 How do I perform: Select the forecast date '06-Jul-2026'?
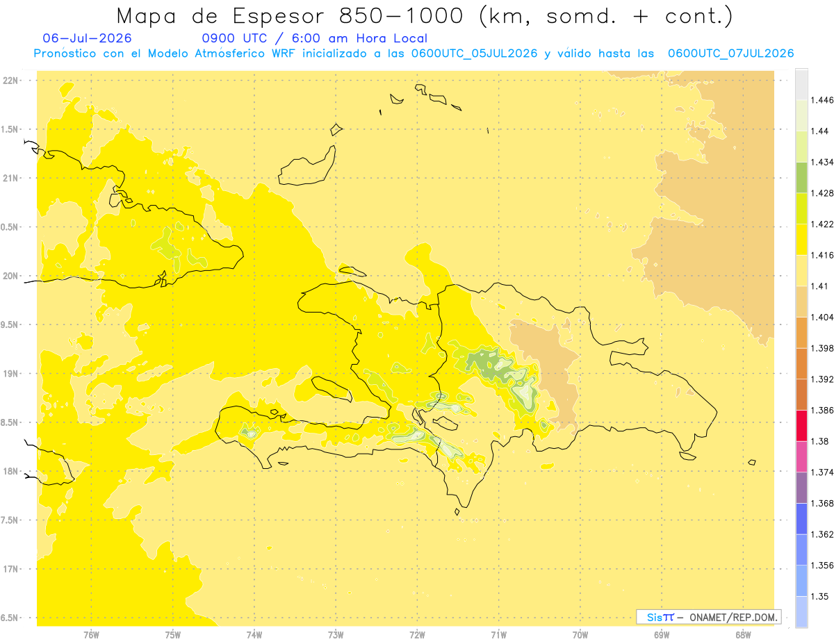point(87,39)
